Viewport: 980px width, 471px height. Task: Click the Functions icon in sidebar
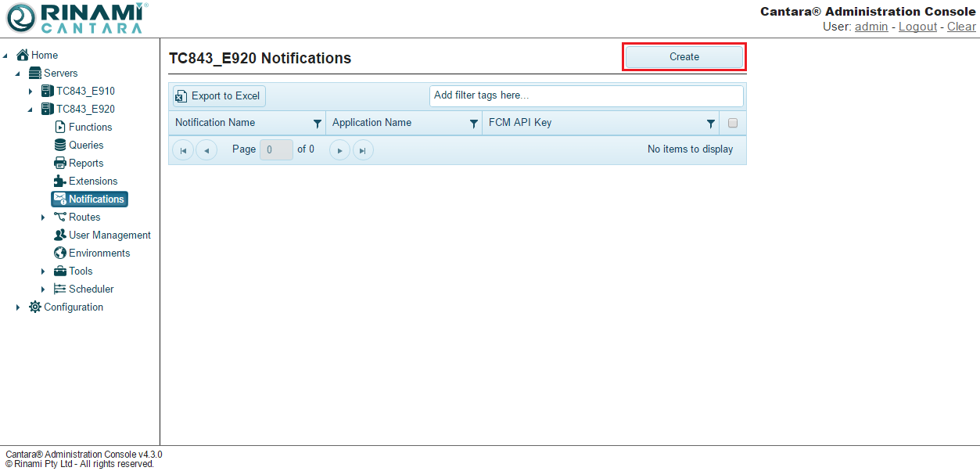[x=60, y=127]
